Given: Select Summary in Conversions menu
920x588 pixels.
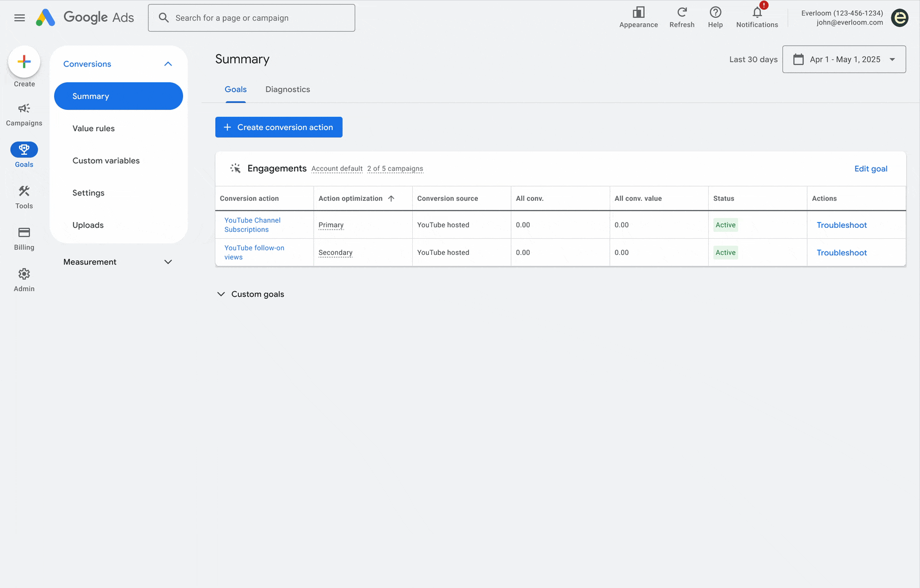Looking at the screenshot, I should tap(119, 96).
